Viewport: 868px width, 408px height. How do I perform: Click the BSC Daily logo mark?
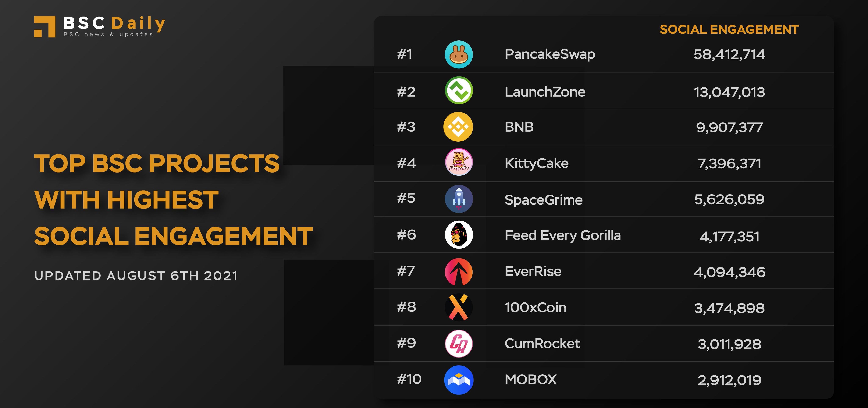click(45, 27)
